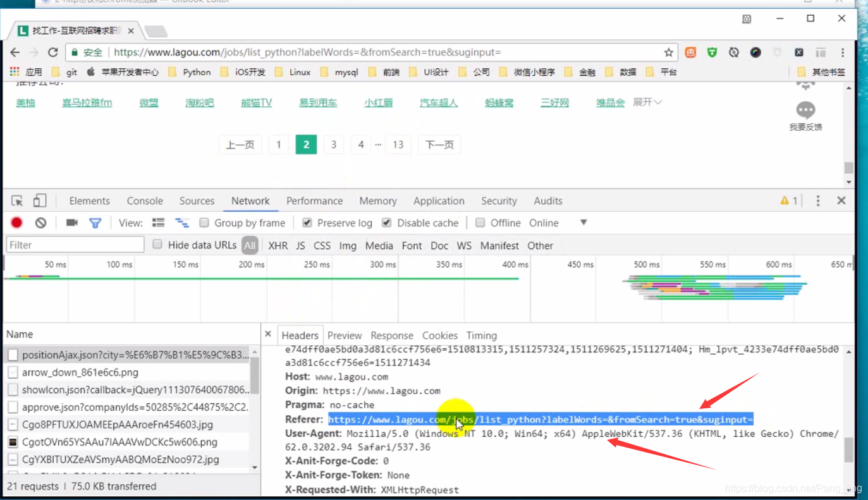
Task: Open the Elements tab
Action: (89, 201)
